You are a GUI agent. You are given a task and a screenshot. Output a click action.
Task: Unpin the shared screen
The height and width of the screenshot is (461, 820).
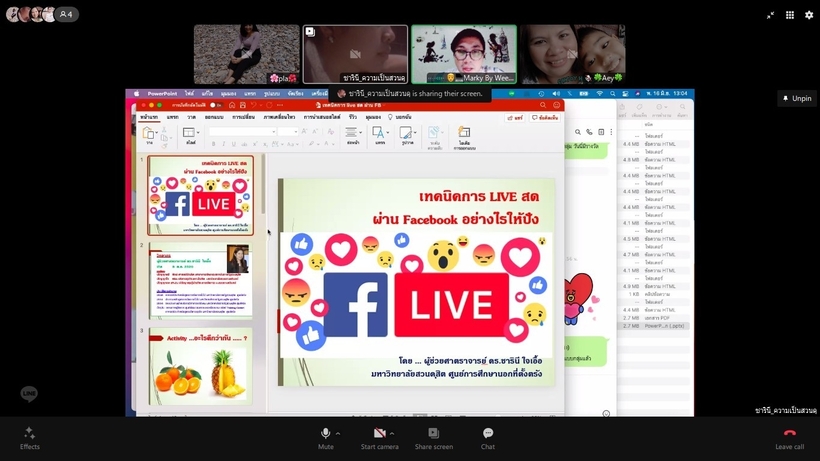796,98
